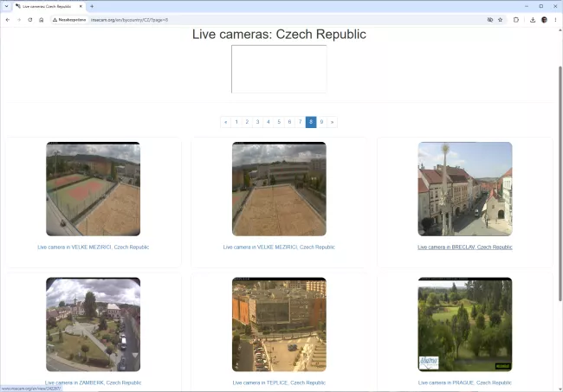Close the Live cameras Czech Republic tab
This screenshot has width=563, height=392.
click(81, 6)
